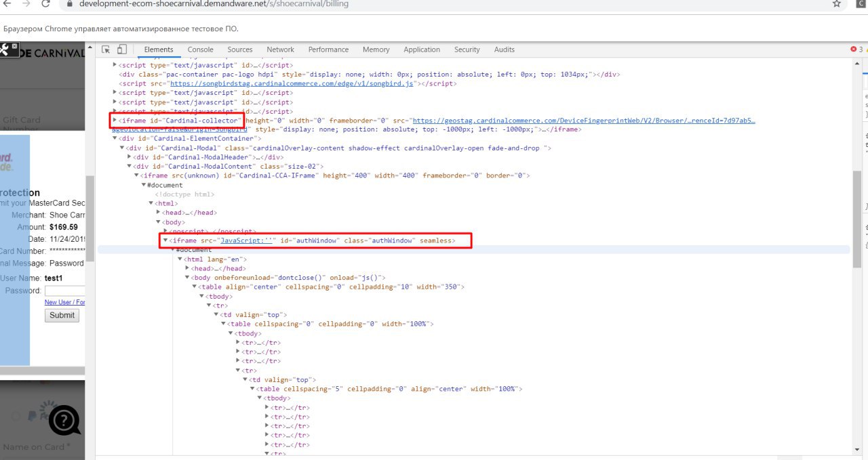Collapse the body onbeforeunload node
The width and height of the screenshot is (868, 460).
(x=187, y=278)
